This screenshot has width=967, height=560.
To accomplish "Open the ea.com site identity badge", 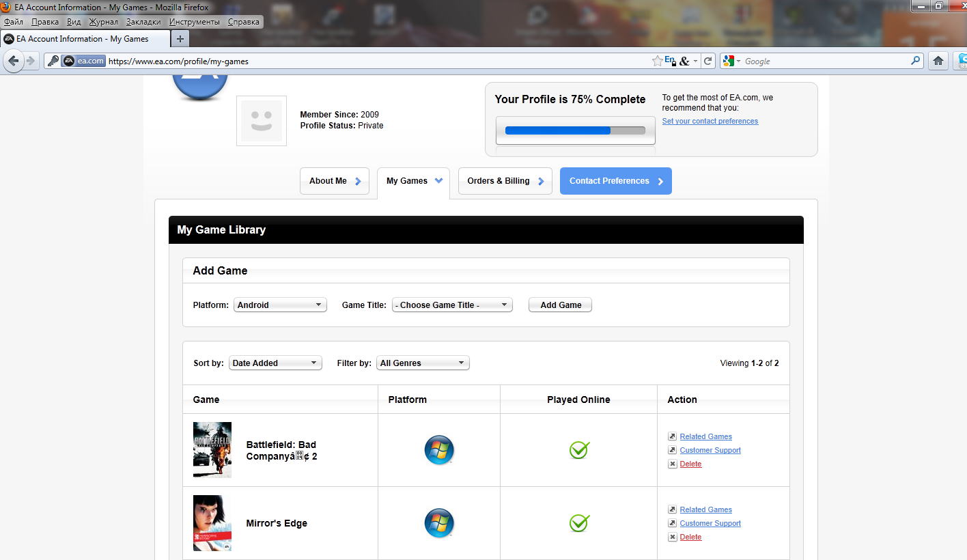I will point(83,61).
